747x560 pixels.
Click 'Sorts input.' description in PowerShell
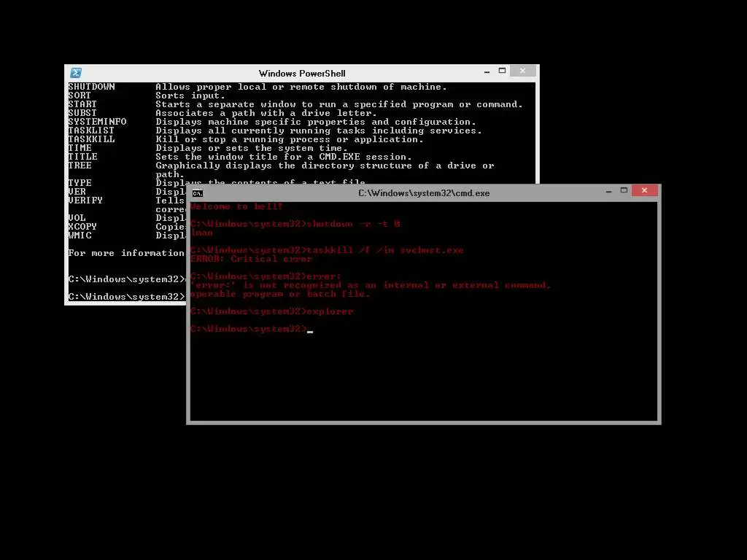coord(190,96)
